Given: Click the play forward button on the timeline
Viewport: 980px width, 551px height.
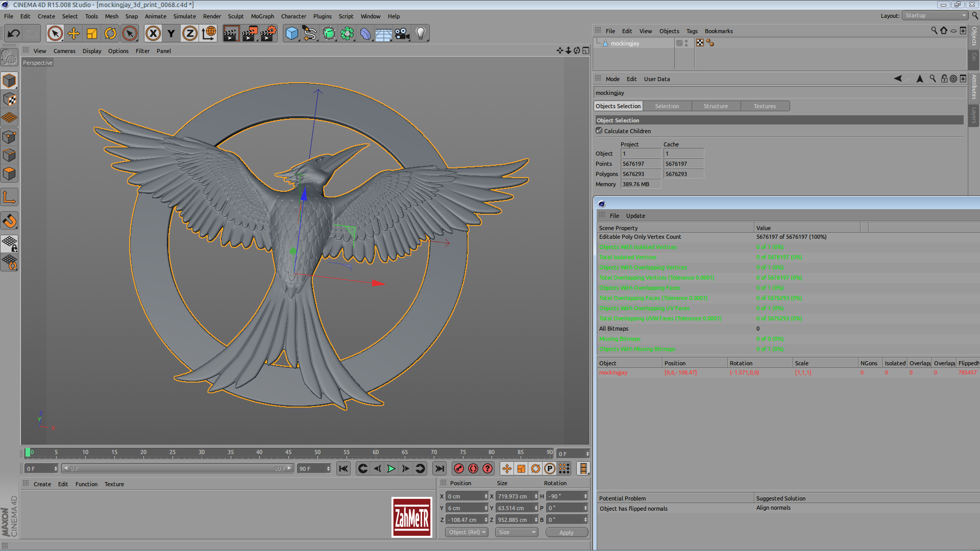Looking at the screenshot, I should pos(391,468).
